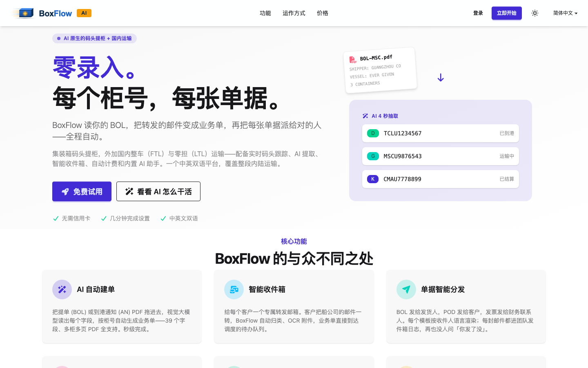Click the 单据智能分发 card title
Viewport: 588px width, 368px height.
coord(443,289)
